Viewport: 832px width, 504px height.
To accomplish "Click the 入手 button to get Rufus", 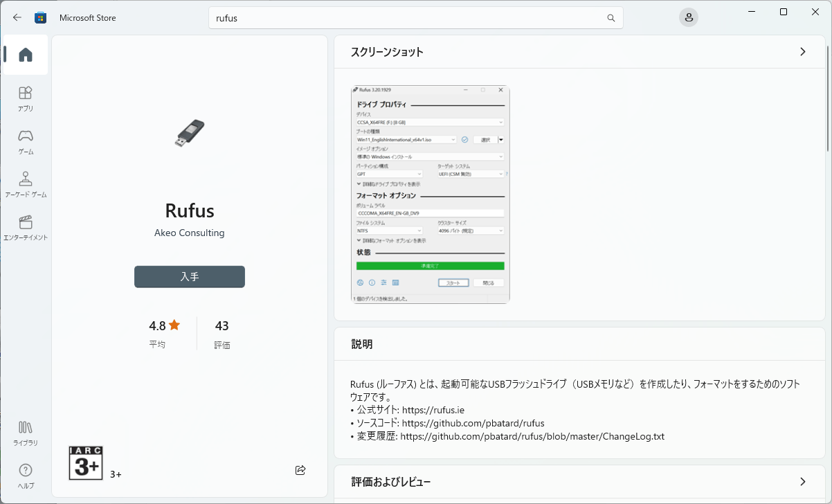I will tap(190, 276).
